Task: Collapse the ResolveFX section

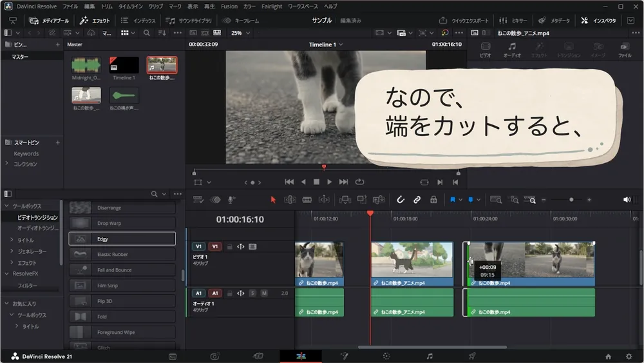Action: click(x=6, y=273)
